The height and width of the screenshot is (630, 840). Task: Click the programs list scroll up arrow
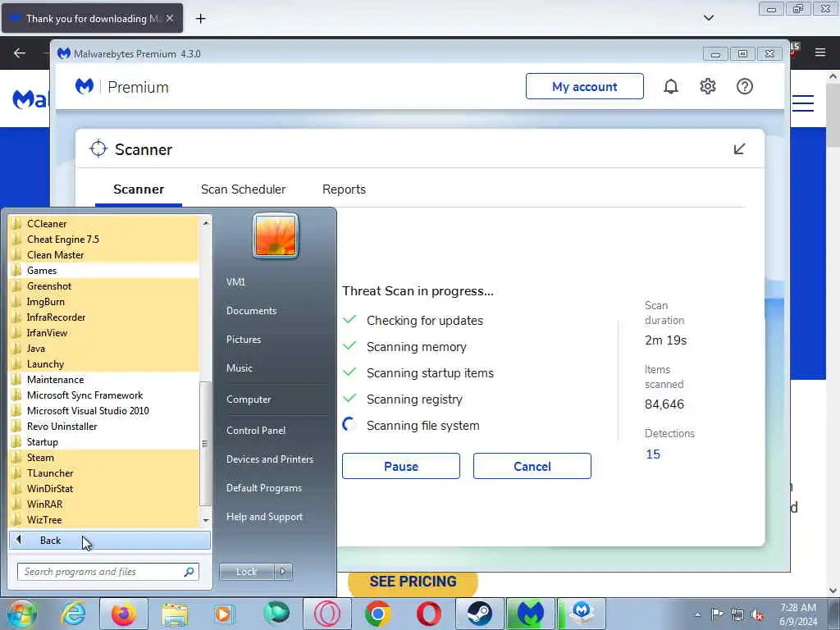click(206, 222)
